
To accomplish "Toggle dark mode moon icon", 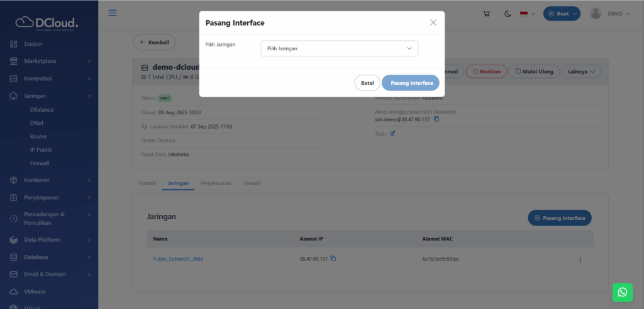I will (x=508, y=14).
